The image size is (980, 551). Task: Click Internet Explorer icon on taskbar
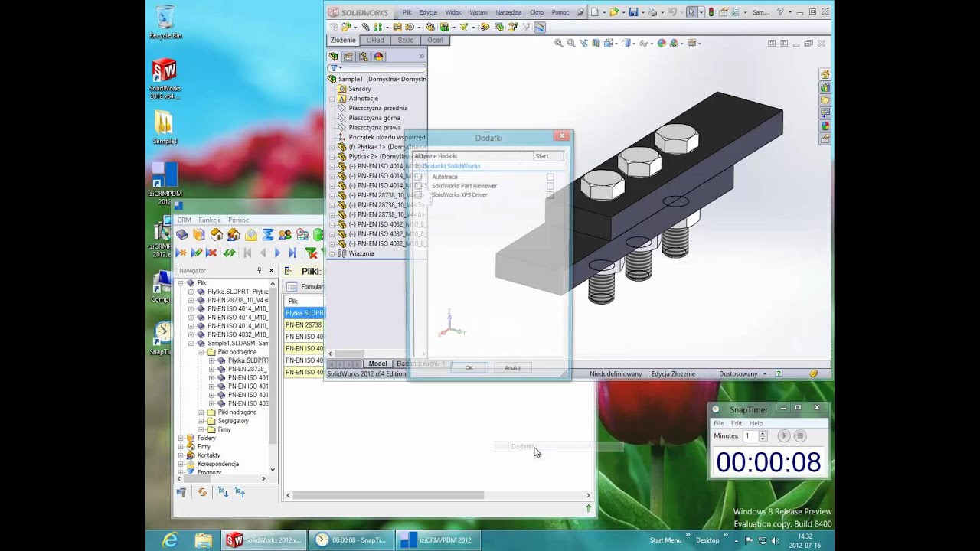[x=170, y=540]
